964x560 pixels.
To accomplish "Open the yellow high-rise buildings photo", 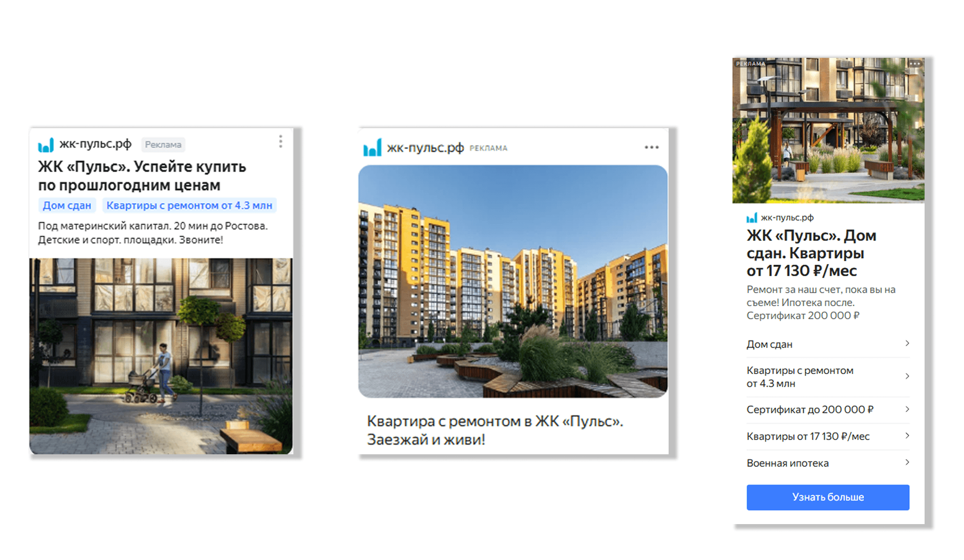I will (x=513, y=281).
